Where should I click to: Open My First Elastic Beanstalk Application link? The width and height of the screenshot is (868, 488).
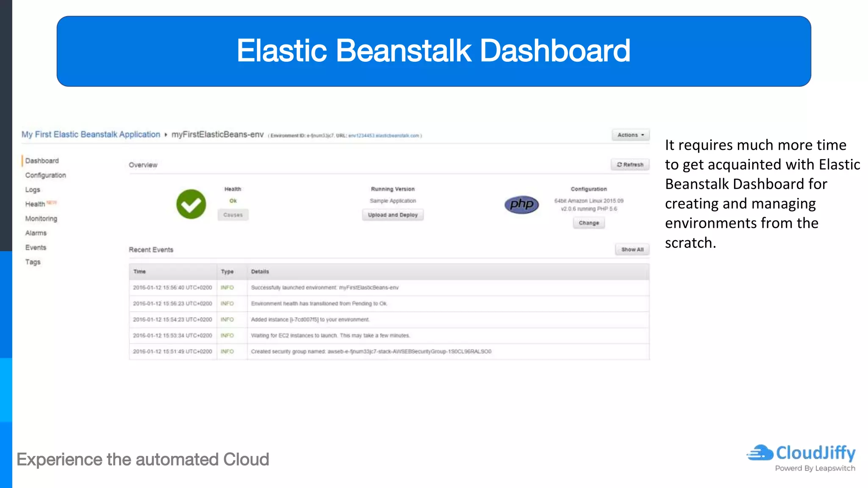pyautogui.click(x=91, y=134)
